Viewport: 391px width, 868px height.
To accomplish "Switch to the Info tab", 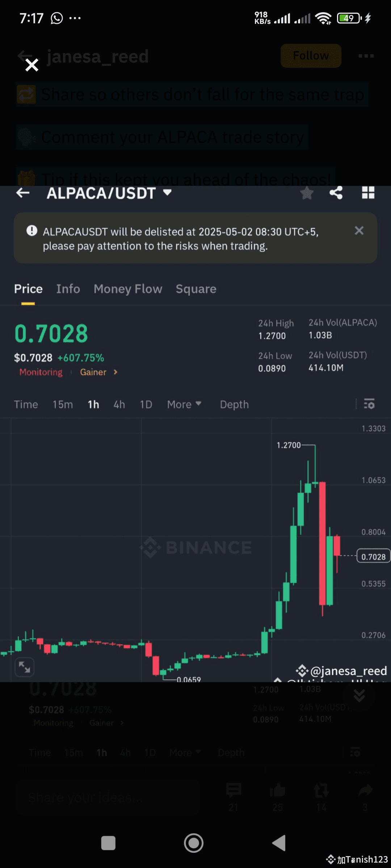I will 68,289.
